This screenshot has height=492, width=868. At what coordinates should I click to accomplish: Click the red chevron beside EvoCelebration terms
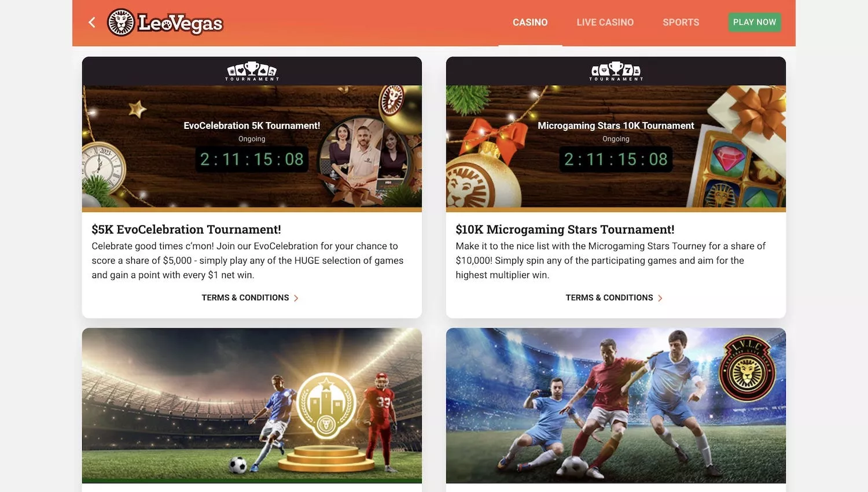point(296,298)
